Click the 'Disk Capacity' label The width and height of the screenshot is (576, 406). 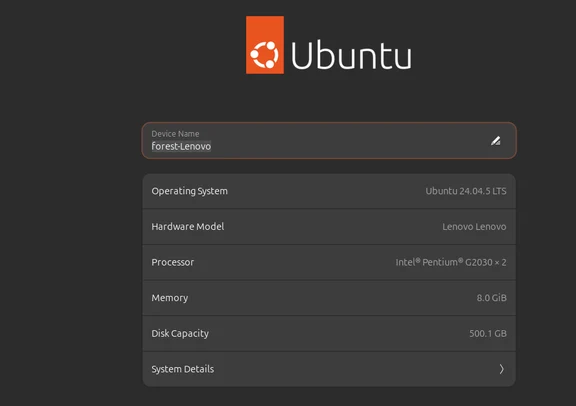[x=180, y=333]
